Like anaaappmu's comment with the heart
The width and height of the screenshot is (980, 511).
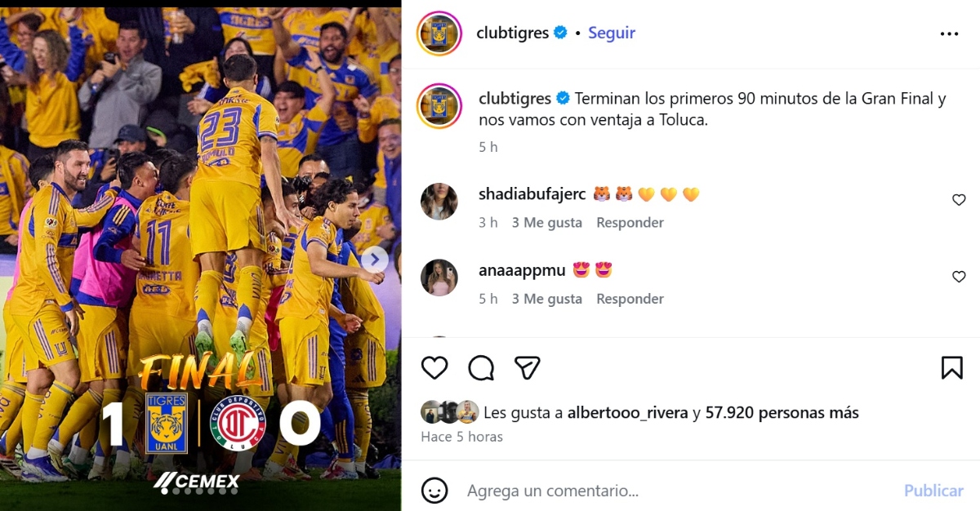960,277
